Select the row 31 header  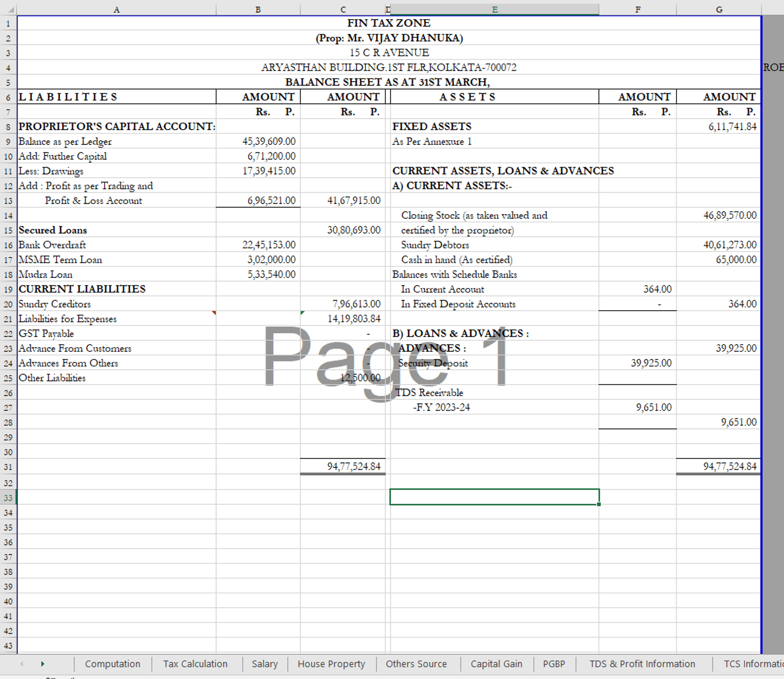click(8, 467)
